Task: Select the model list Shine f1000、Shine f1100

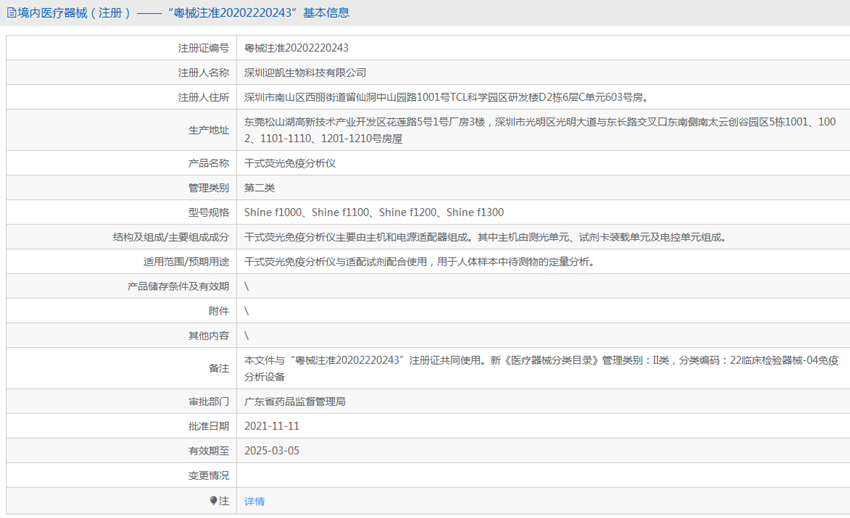Action: [x=374, y=212]
